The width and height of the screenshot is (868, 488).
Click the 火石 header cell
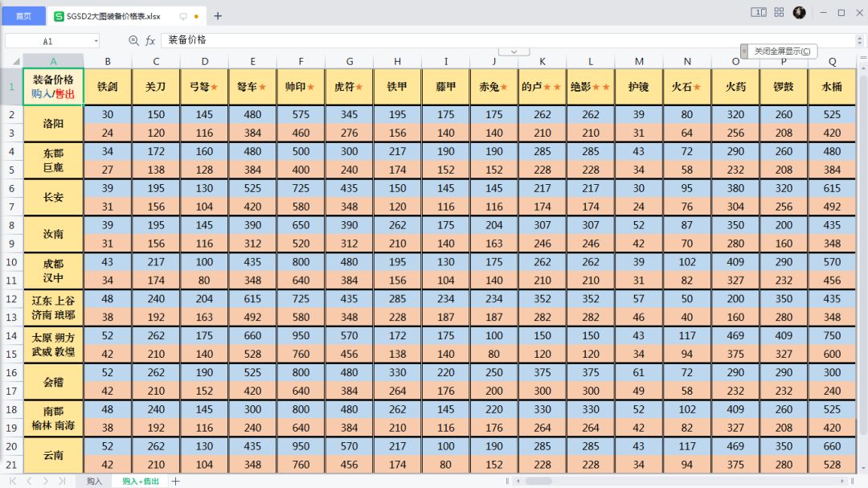click(x=687, y=86)
